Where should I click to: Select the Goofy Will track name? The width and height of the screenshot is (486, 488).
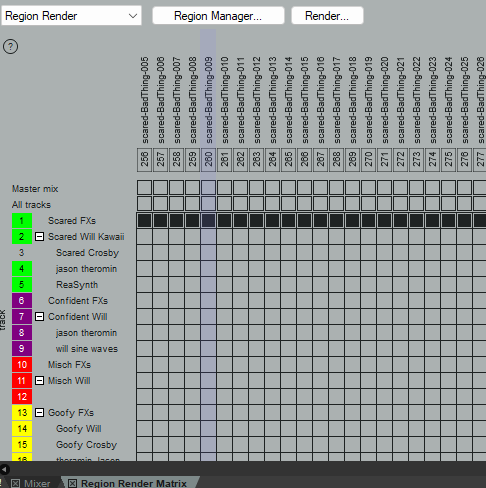(x=79, y=429)
